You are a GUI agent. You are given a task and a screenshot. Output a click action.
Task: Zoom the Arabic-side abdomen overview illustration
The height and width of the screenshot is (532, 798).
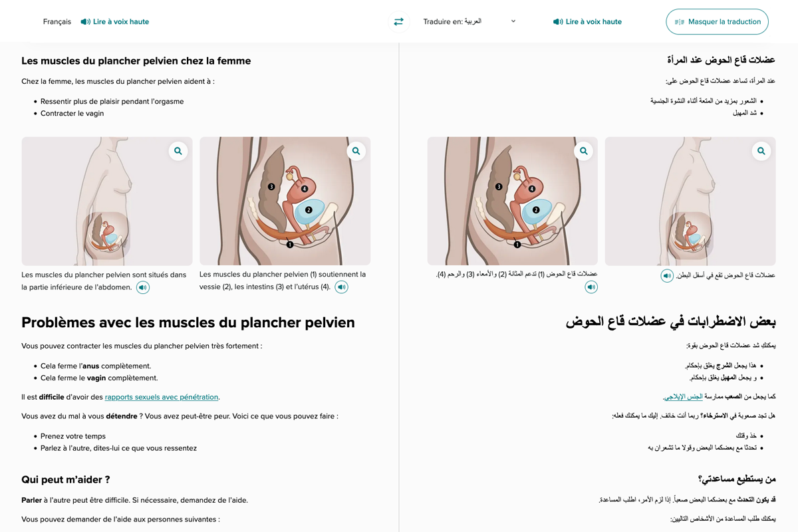[761, 151]
